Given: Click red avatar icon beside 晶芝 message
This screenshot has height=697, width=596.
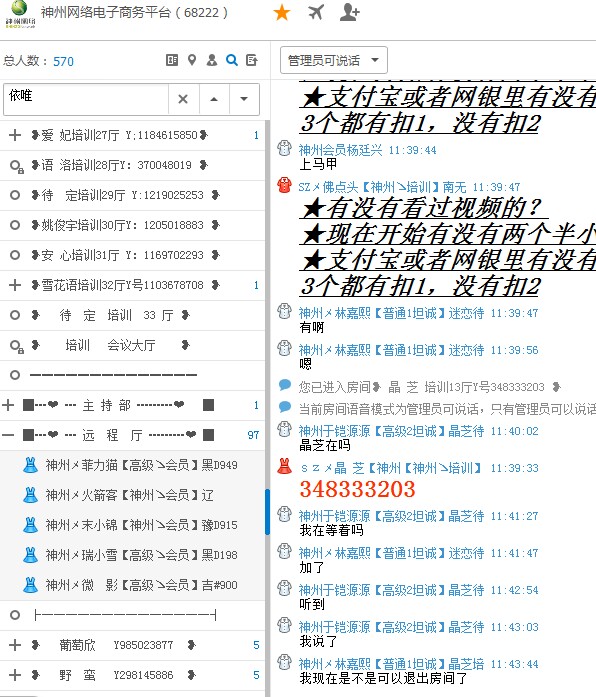Looking at the screenshot, I should [x=284, y=466].
